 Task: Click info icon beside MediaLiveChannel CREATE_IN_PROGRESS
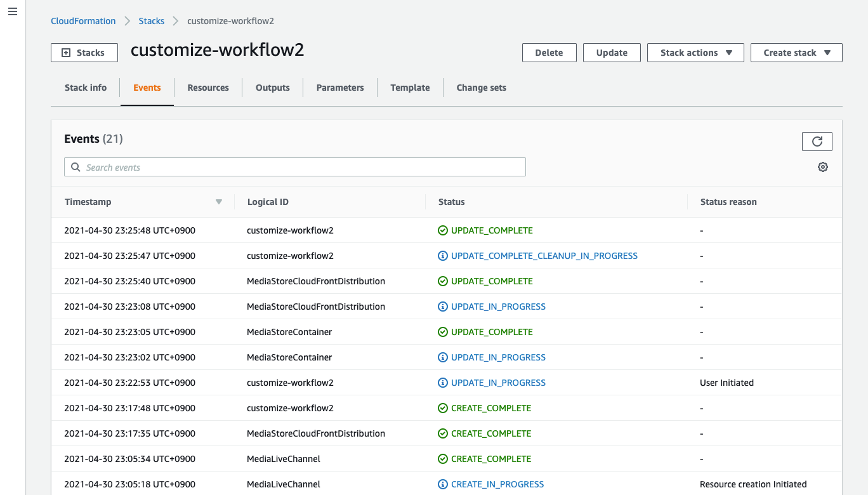click(x=442, y=484)
